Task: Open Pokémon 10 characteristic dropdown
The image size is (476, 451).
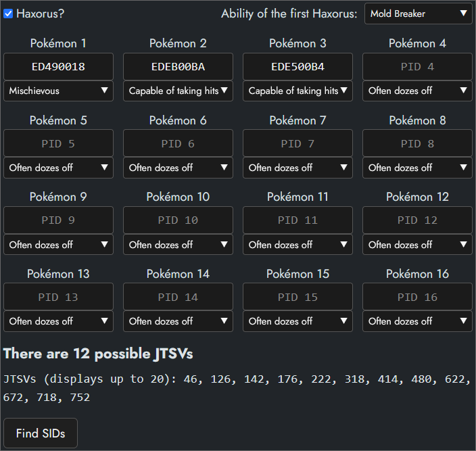Action: coord(178,244)
